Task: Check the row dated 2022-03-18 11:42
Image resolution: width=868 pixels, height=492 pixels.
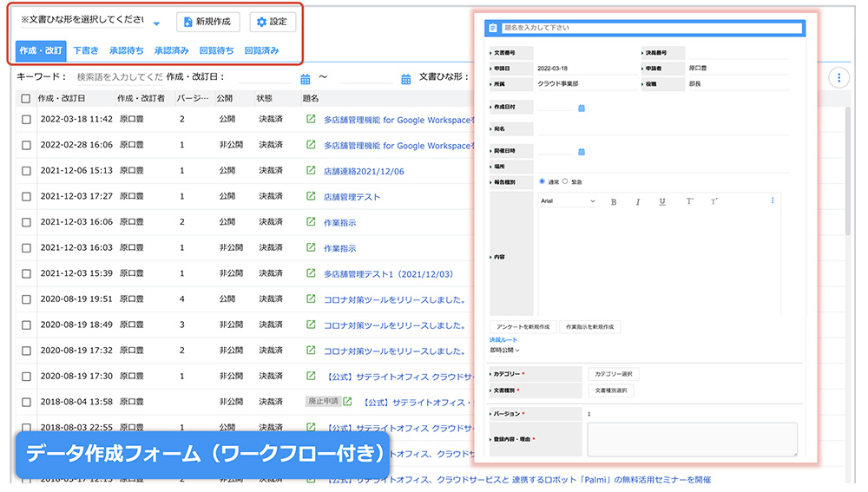Action: pyautogui.click(x=26, y=120)
